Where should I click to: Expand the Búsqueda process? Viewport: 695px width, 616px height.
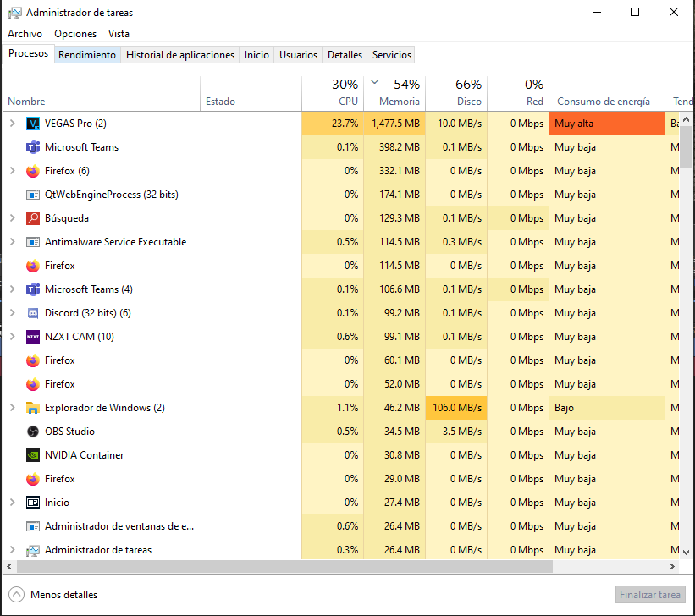13,218
